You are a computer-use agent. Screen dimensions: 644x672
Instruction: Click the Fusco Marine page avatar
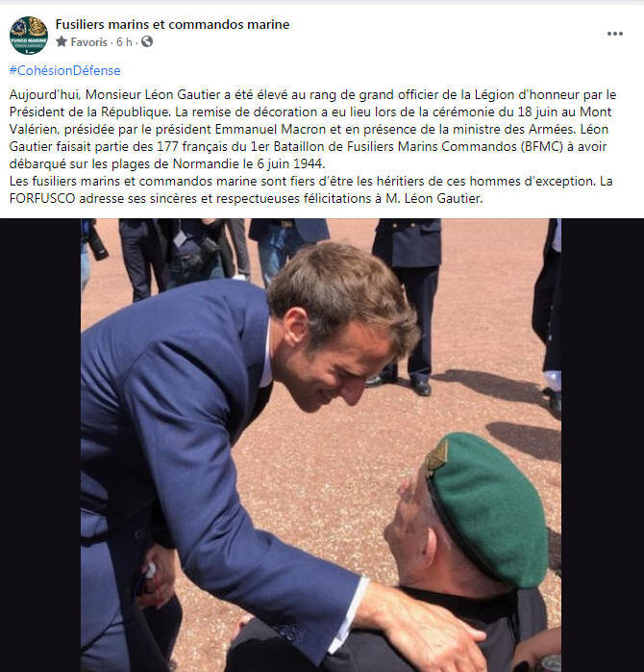coord(29,36)
